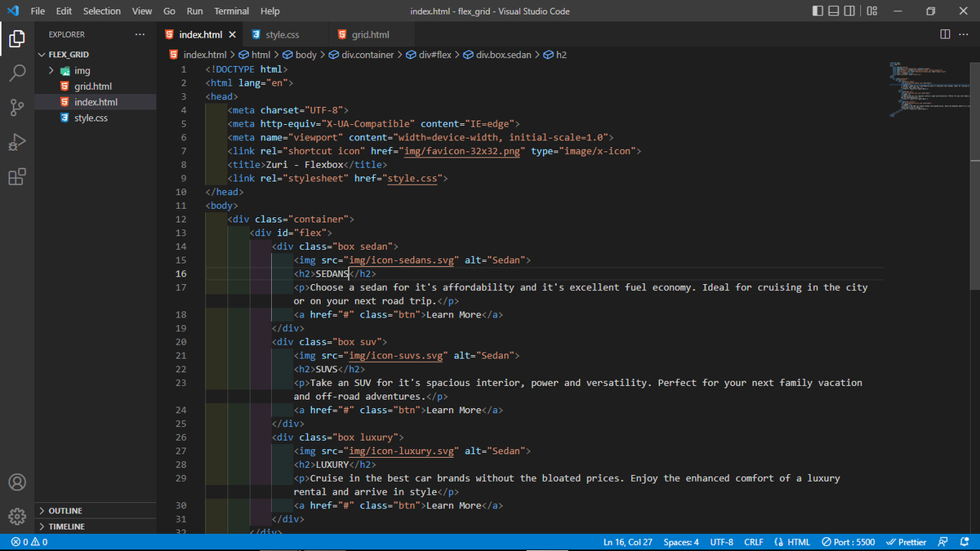This screenshot has width=980, height=551.
Task: Click the CRLF end-of-line indicator
Action: pyautogui.click(x=754, y=542)
